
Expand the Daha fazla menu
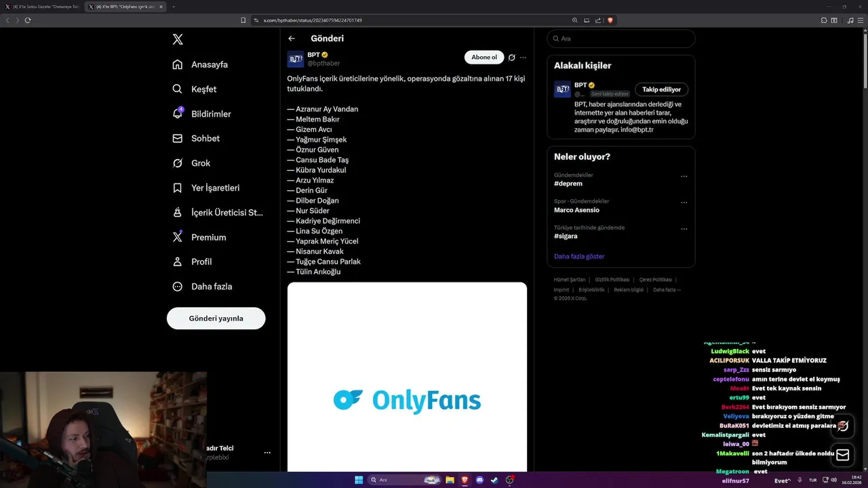point(203,287)
